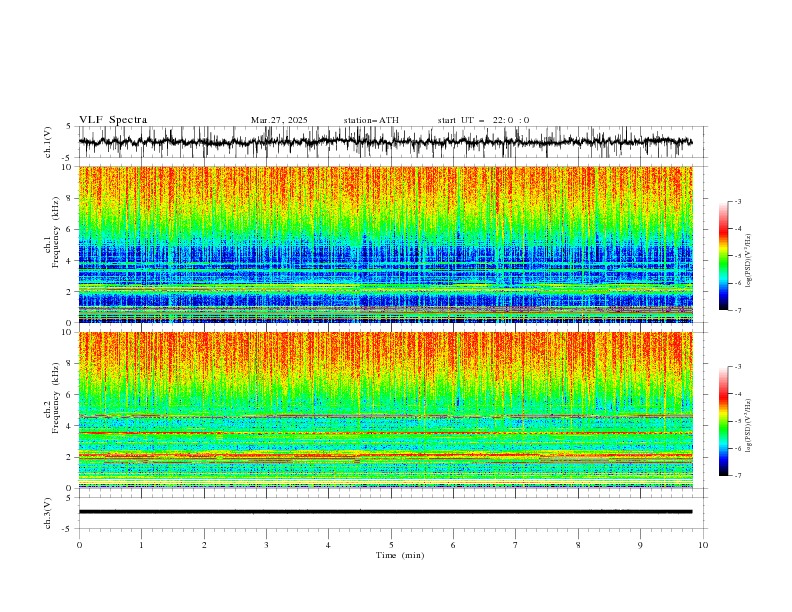Viewport: 792px width, 612px height.
Task: Click the "-7" tick on ch.2 colorbar
Action: [738, 476]
